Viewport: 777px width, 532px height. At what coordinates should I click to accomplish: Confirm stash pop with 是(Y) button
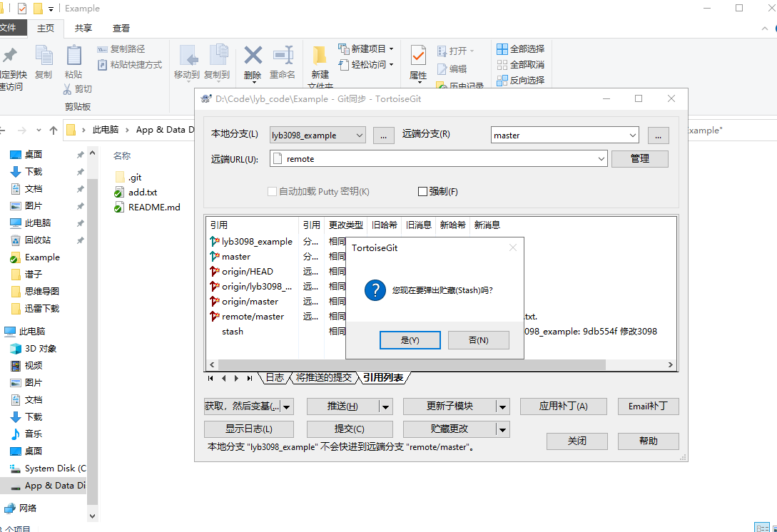pos(410,340)
